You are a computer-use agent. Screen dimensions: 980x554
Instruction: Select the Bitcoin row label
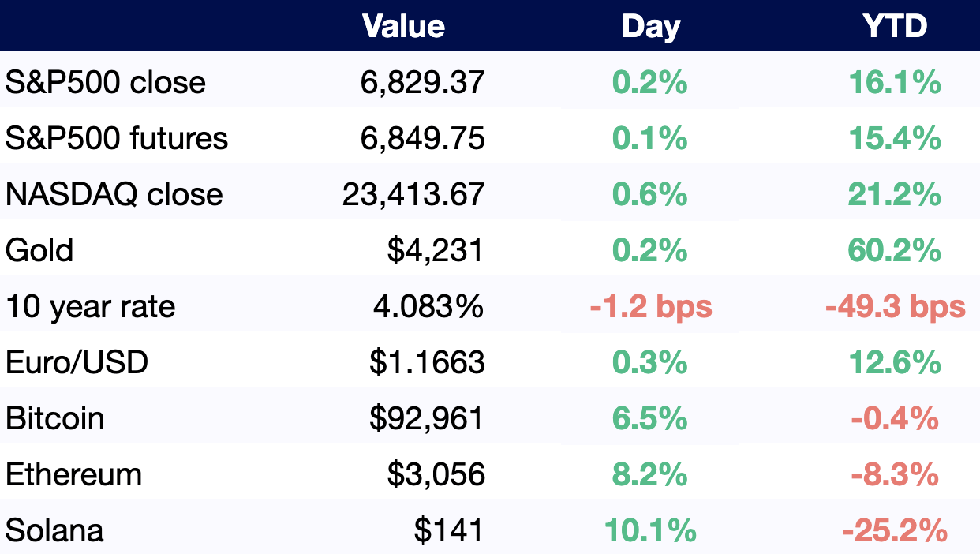click(x=55, y=418)
